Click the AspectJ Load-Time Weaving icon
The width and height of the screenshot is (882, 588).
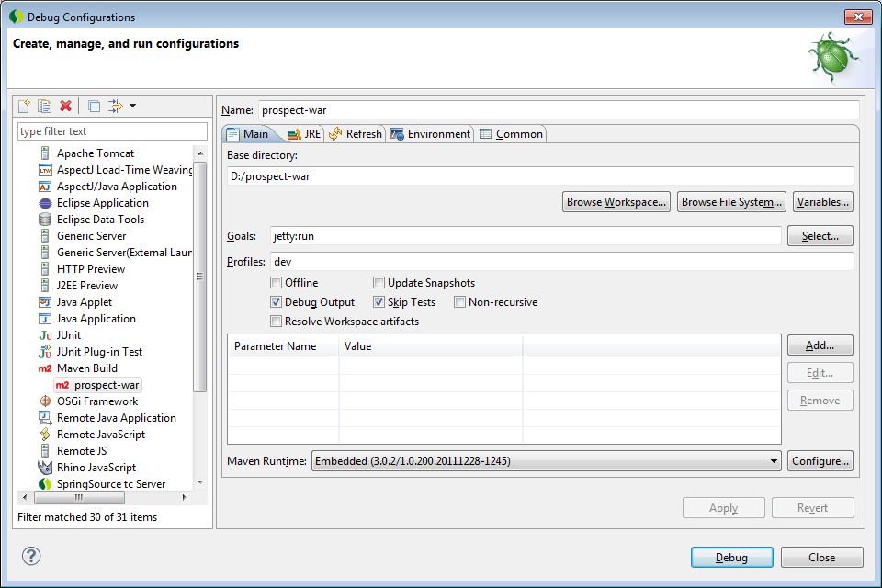click(x=45, y=170)
